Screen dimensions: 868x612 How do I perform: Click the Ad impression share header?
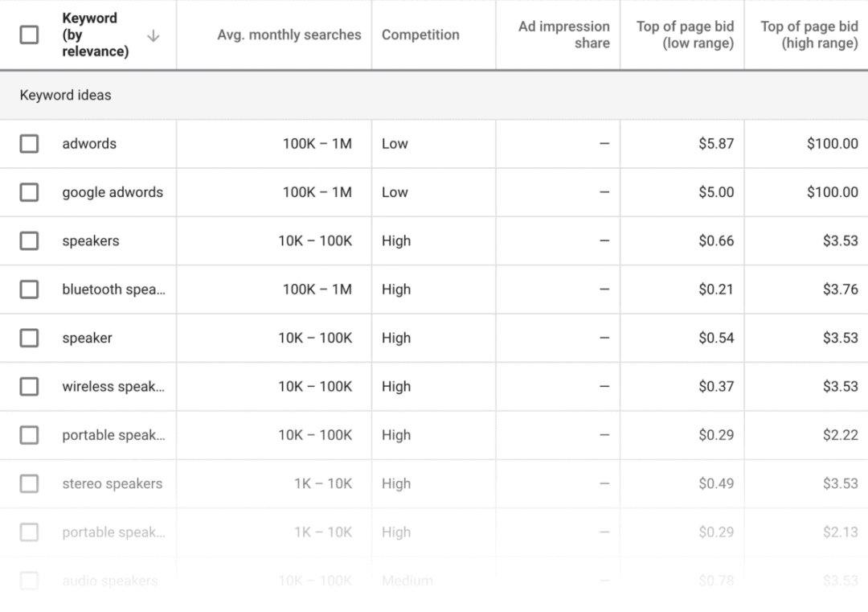pyautogui.click(x=563, y=35)
